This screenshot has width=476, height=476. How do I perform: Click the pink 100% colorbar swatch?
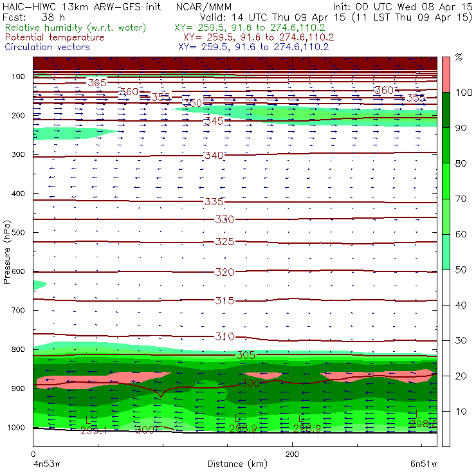(x=446, y=75)
